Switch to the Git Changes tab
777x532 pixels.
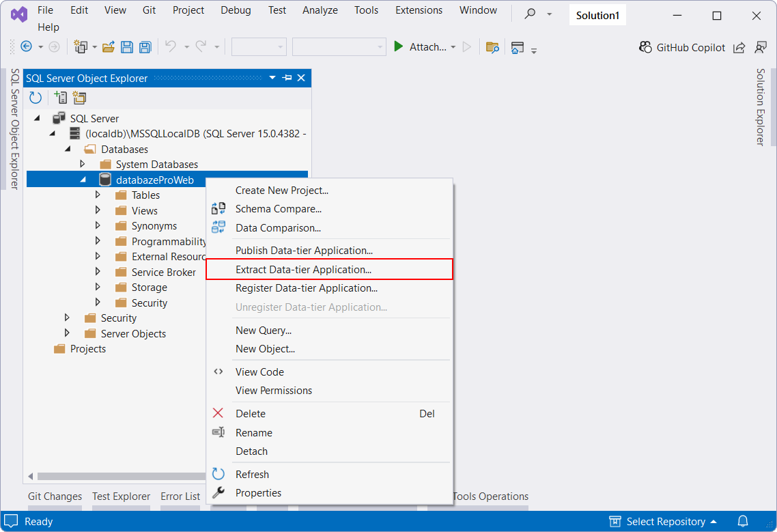[55, 496]
